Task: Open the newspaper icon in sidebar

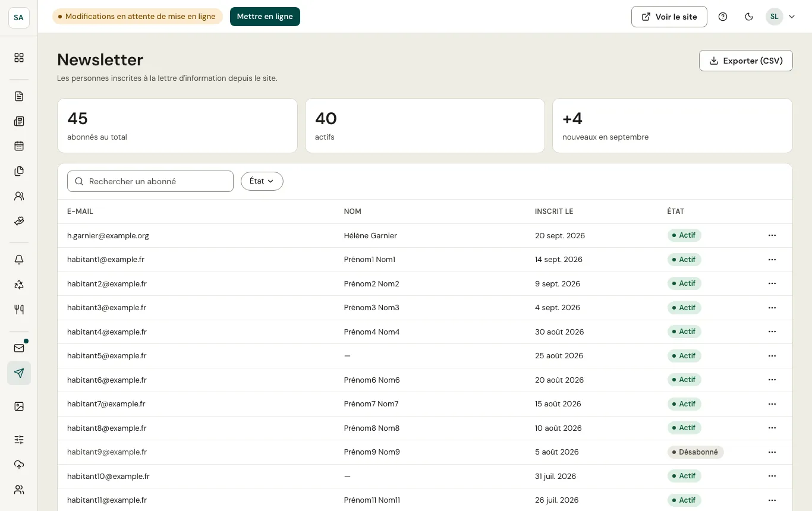Action: 19,121
